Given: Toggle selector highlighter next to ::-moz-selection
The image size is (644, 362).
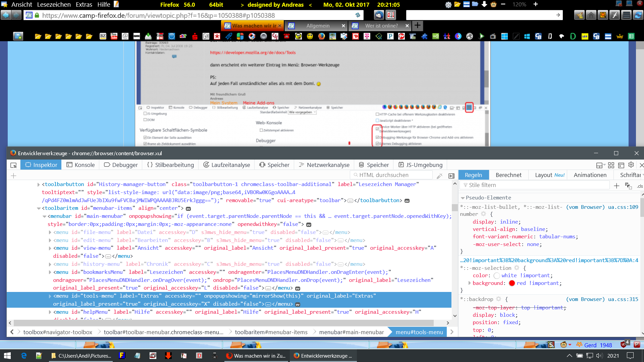Looking at the screenshot, I should (517, 268).
